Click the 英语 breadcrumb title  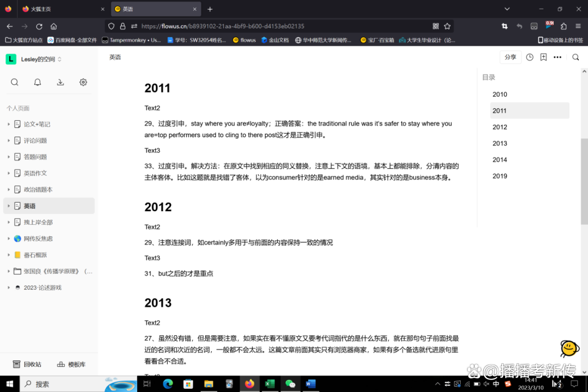click(x=115, y=57)
